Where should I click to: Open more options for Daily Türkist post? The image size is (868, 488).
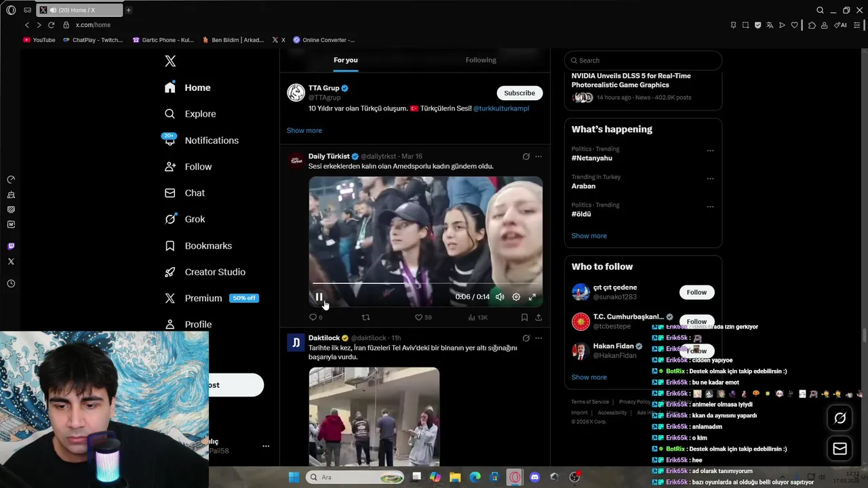[x=538, y=157]
